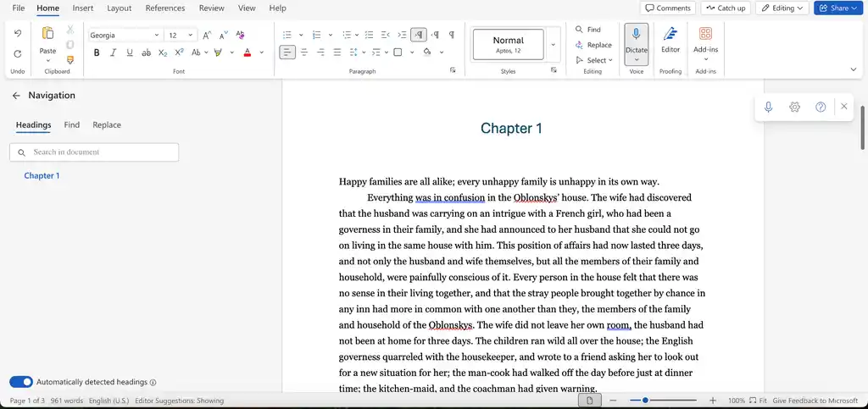The width and height of the screenshot is (868, 409).
Task: Toggle Italic formatting
Action: pos(113,53)
